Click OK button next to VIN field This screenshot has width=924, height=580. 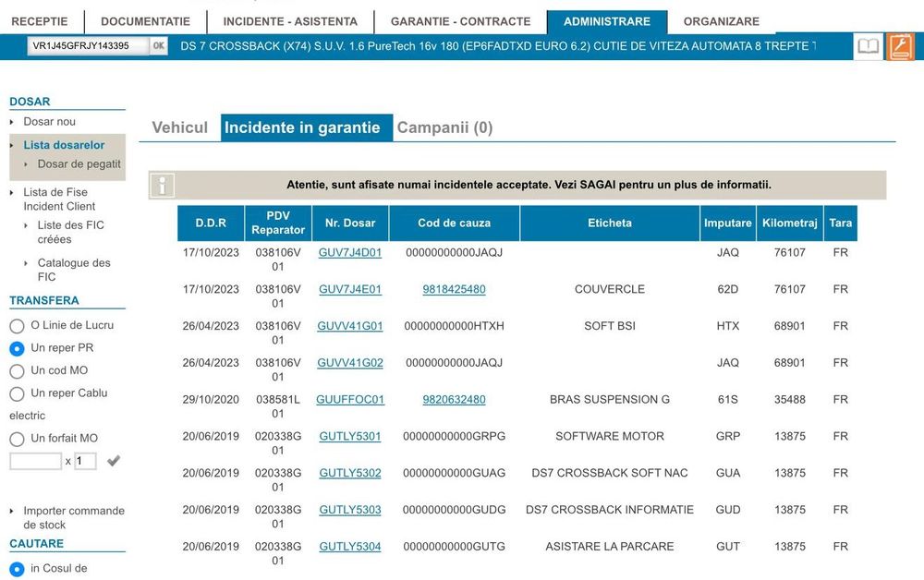[159, 46]
